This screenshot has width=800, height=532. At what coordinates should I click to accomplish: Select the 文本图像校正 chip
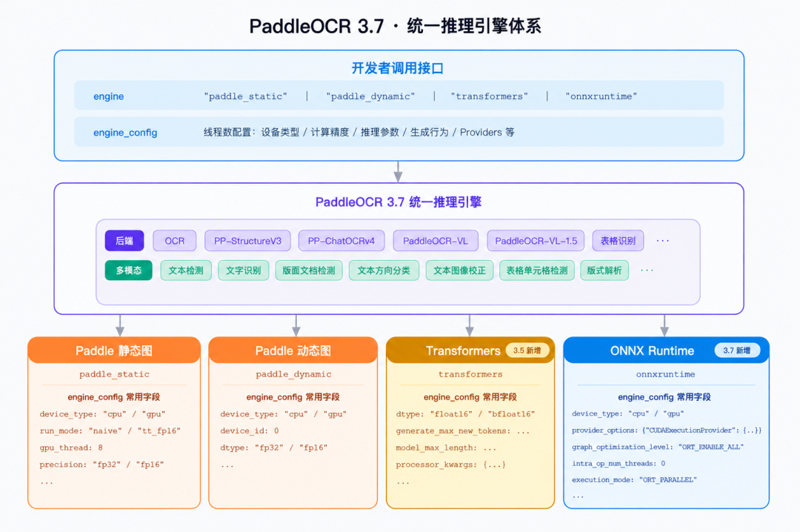[459, 270]
